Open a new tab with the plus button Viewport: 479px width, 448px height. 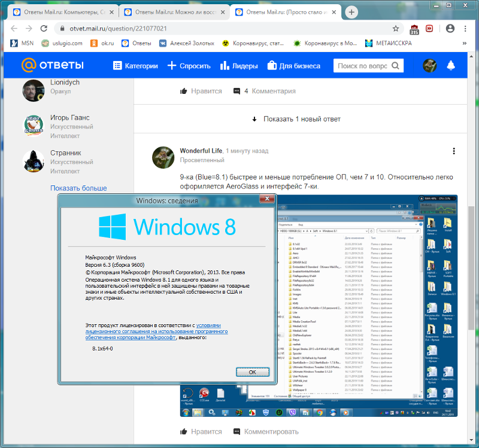click(351, 12)
